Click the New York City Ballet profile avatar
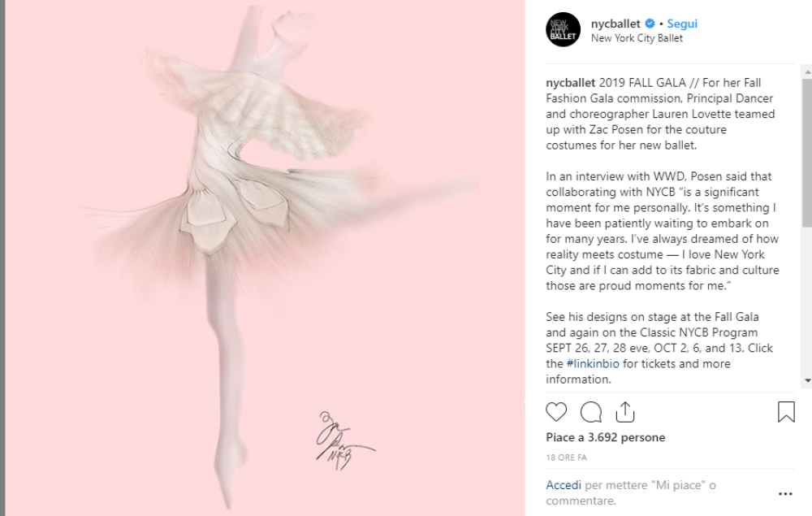The image size is (812, 516). pyautogui.click(x=563, y=29)
